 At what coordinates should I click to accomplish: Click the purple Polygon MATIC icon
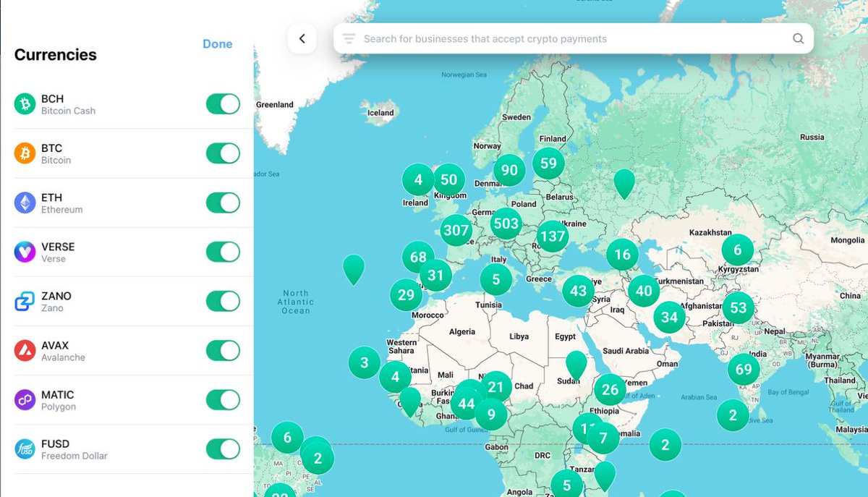(x=25, y=400)
